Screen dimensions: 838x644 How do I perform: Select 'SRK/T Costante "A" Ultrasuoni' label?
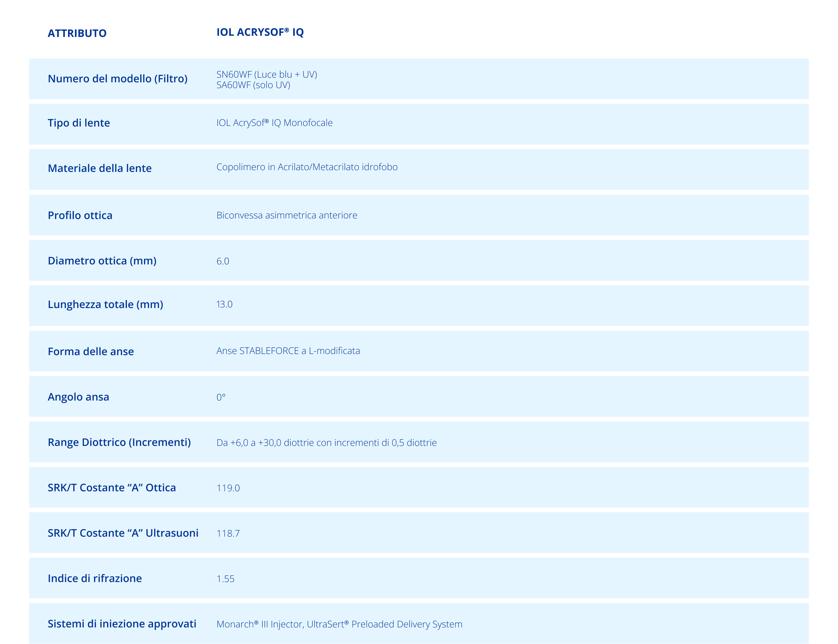[123, 533]
